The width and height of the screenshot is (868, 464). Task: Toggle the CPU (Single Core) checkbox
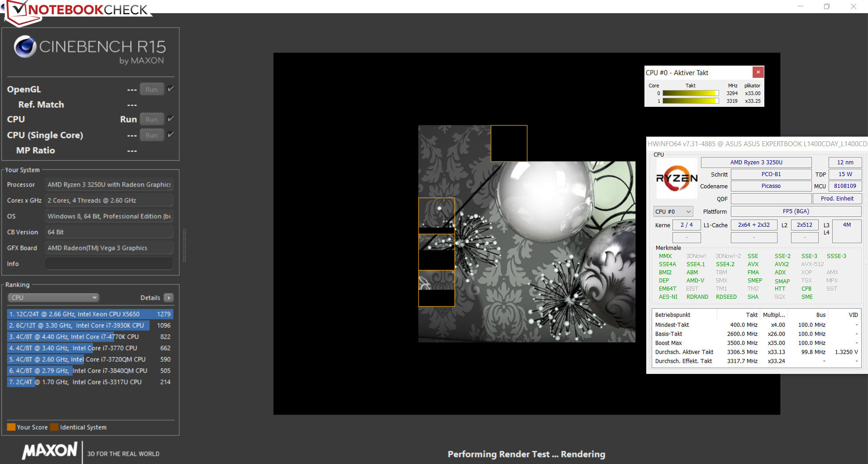[x=171, y=134]
